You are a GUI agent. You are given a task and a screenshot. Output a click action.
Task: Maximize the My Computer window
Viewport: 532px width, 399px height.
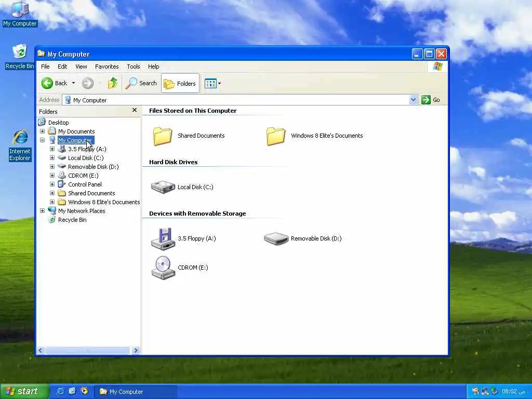click(429, 54)
